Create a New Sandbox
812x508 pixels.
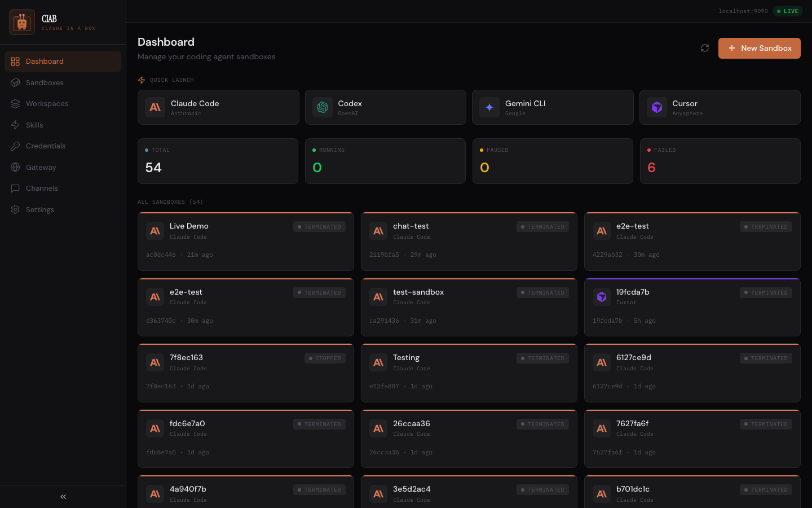[759, 48]
